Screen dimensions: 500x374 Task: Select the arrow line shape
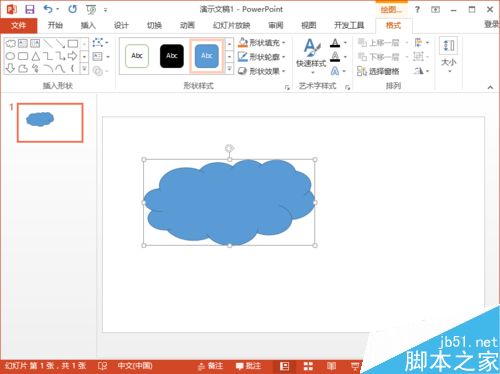click(60, 43)
